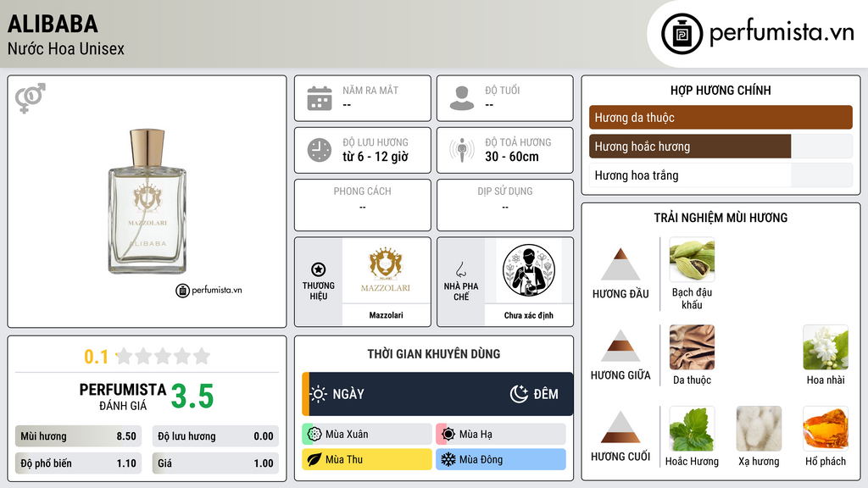
Task: Click the Hương hoắc hương accord bar
Action: tap(721, 146)
